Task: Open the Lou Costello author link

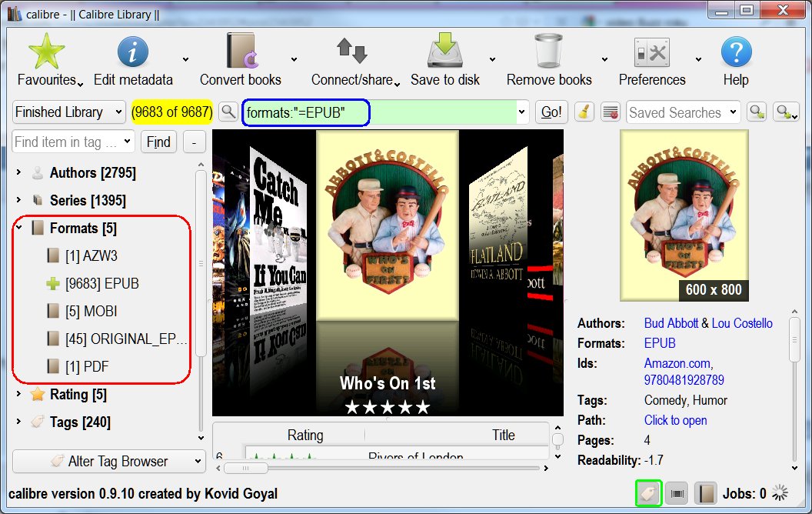Action: [x=742, y=323]
